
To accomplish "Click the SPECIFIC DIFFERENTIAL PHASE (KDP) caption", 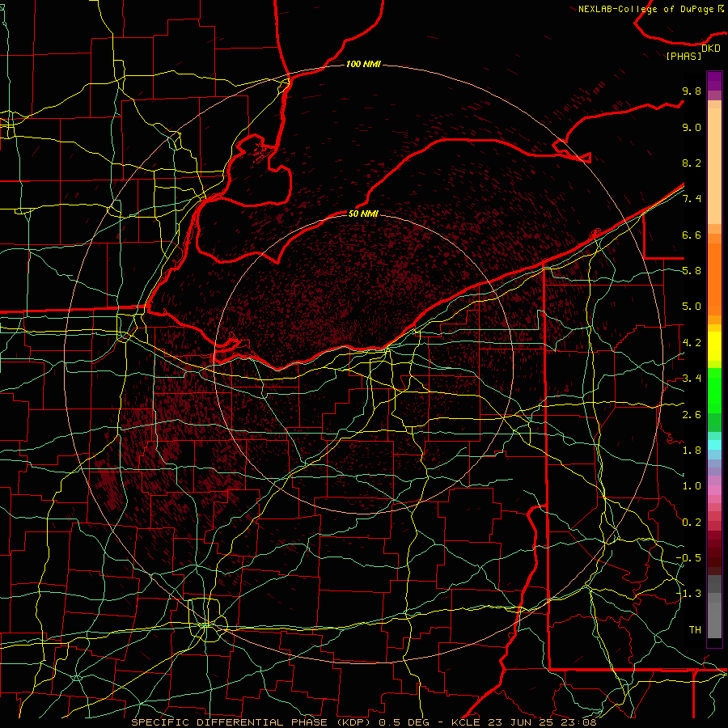I will [252, 722].
